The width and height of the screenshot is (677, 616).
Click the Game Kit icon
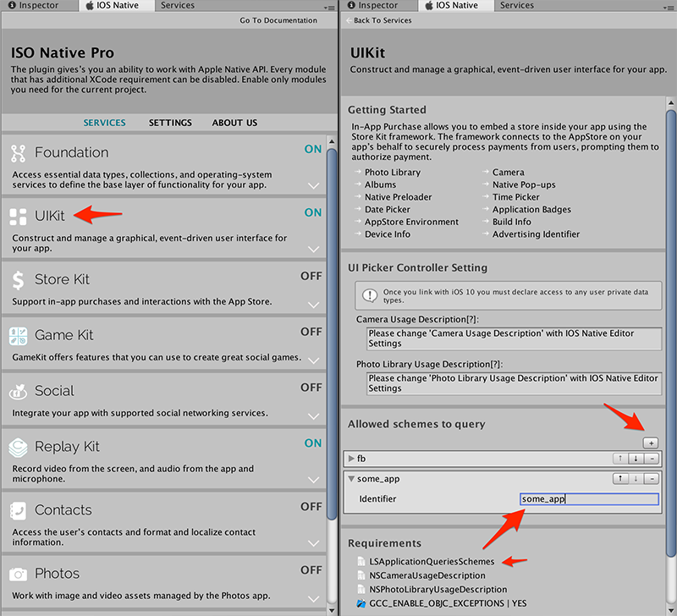(18, 336)
